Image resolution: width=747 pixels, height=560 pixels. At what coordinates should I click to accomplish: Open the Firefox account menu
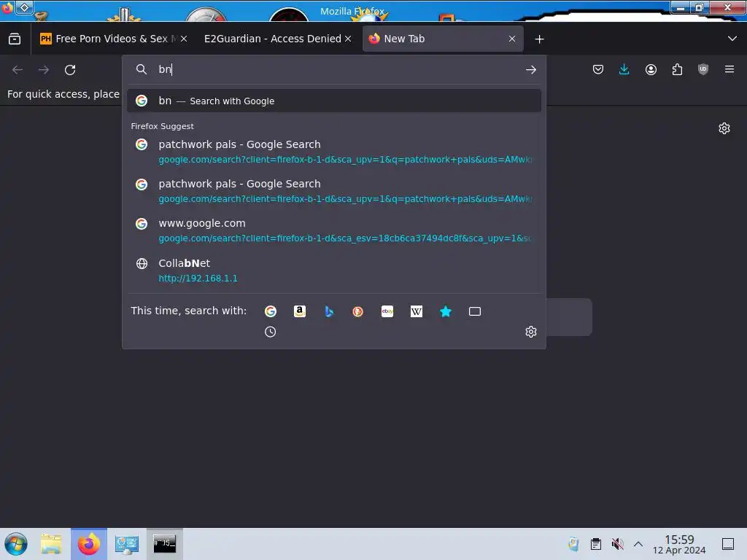pyautogui.click(x=651, y=69)
